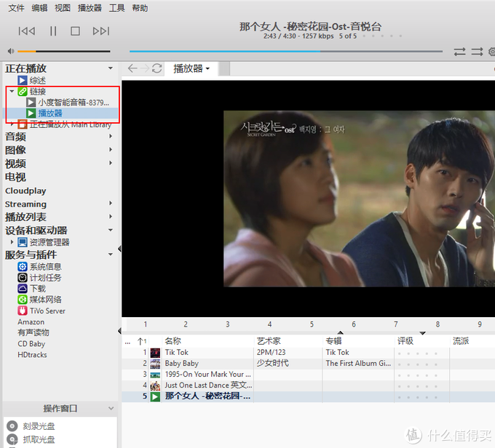Click the green 链接 link icon

tap(23, 92)
